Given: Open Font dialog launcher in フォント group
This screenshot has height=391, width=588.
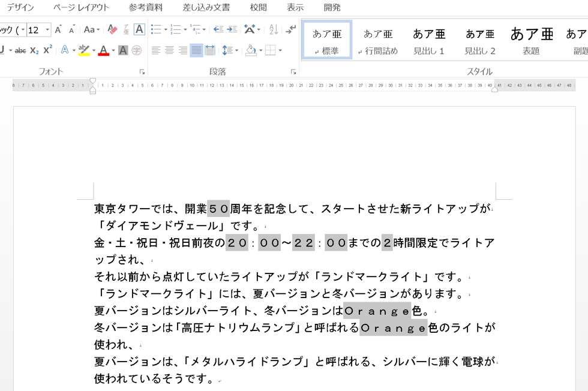Looking at the screenshot, I should click(x=142, y=71).
